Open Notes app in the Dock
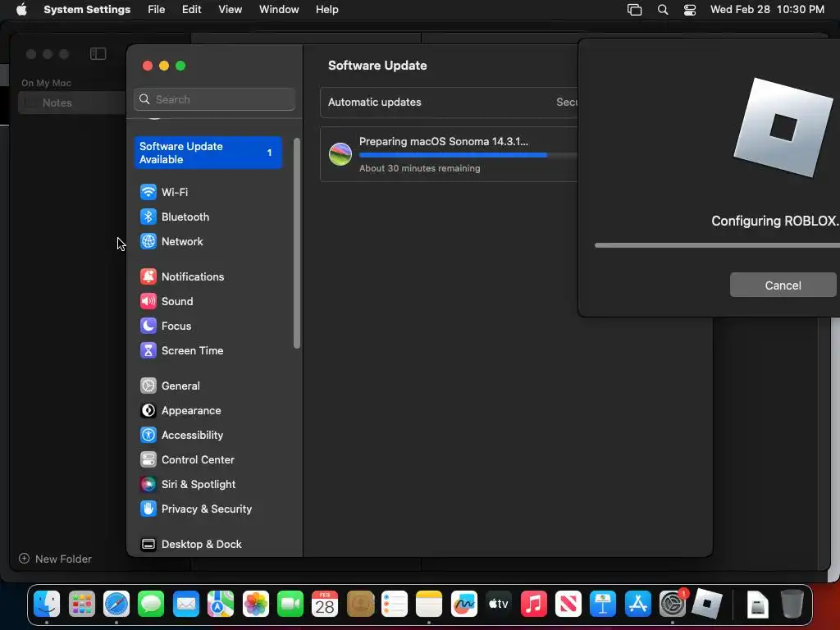The height and width of the screenshot is (630, 840). tap(429, 605)
